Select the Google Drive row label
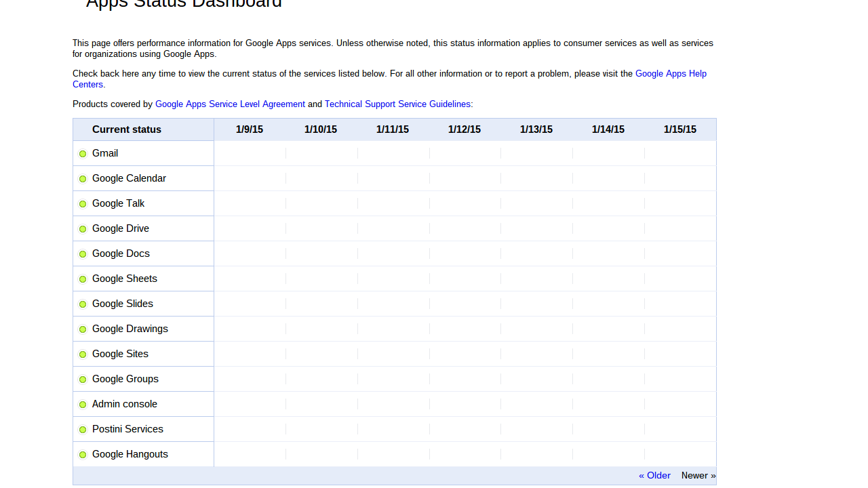 [x=121, y=228]
